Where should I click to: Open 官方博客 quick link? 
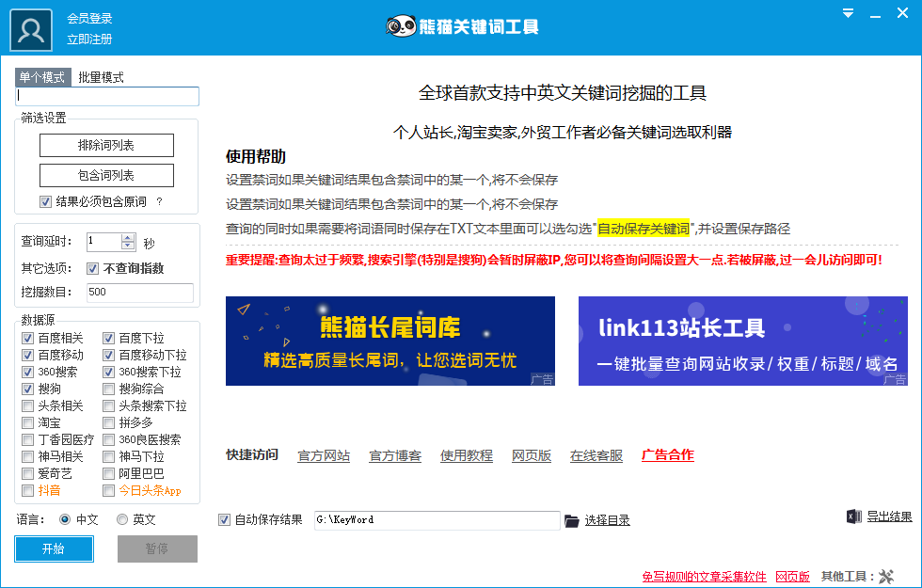click(395, 455)
